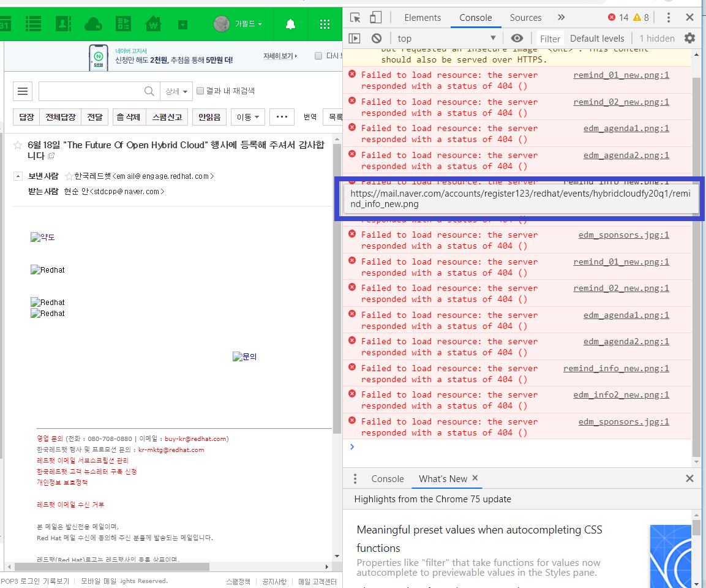The image size is (706, 588).
Task: Close the What's New tab X
Action: coord(475,478)
